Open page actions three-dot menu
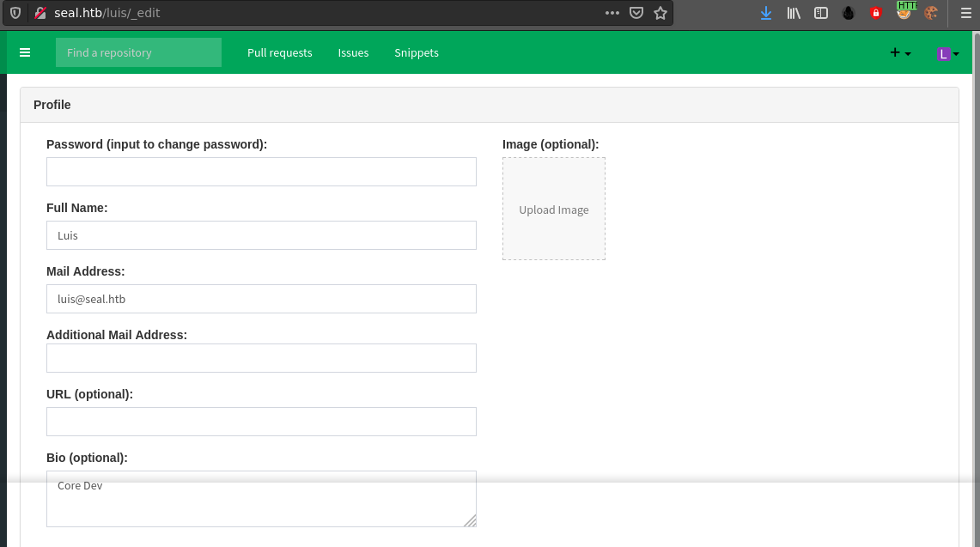Viewport: 980px width, 547px height. (612, 13)
